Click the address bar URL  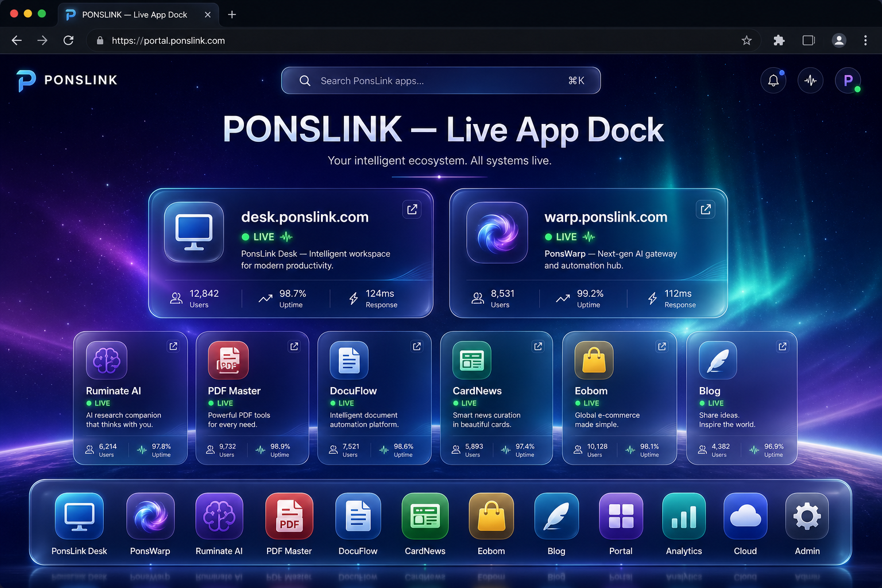click(x=168, y=41)
